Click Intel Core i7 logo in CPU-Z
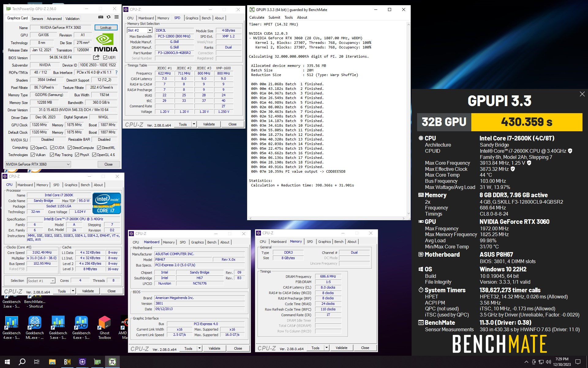The width and height of the screenshot is (588, 368). 107,203
